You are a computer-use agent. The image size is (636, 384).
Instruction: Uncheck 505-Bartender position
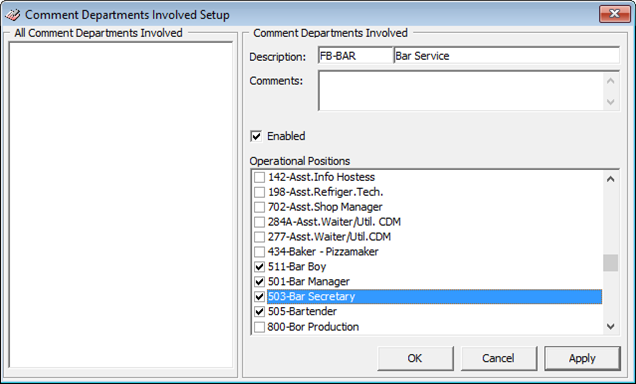click(259, 312)
